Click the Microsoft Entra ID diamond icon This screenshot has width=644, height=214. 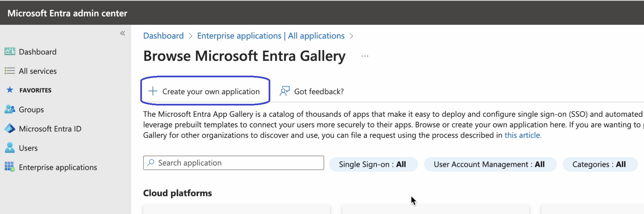pyautogui.click(x=10, y=128)
